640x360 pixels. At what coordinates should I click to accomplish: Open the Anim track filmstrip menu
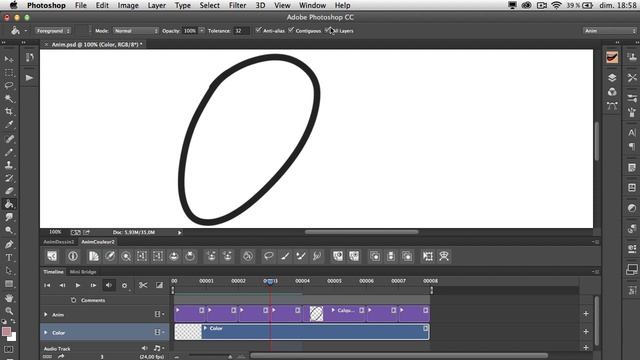click(x=159, y=314)
